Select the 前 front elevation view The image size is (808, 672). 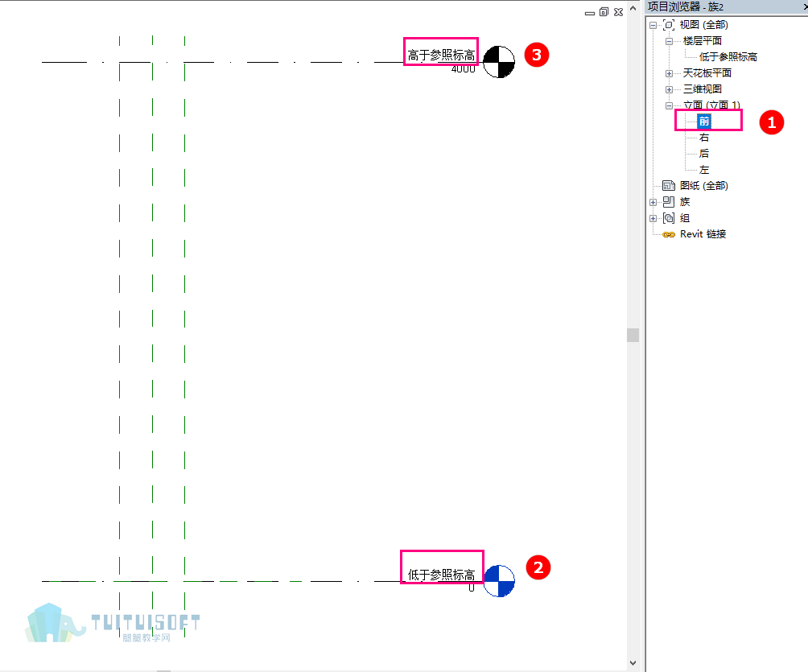point(704,121)
